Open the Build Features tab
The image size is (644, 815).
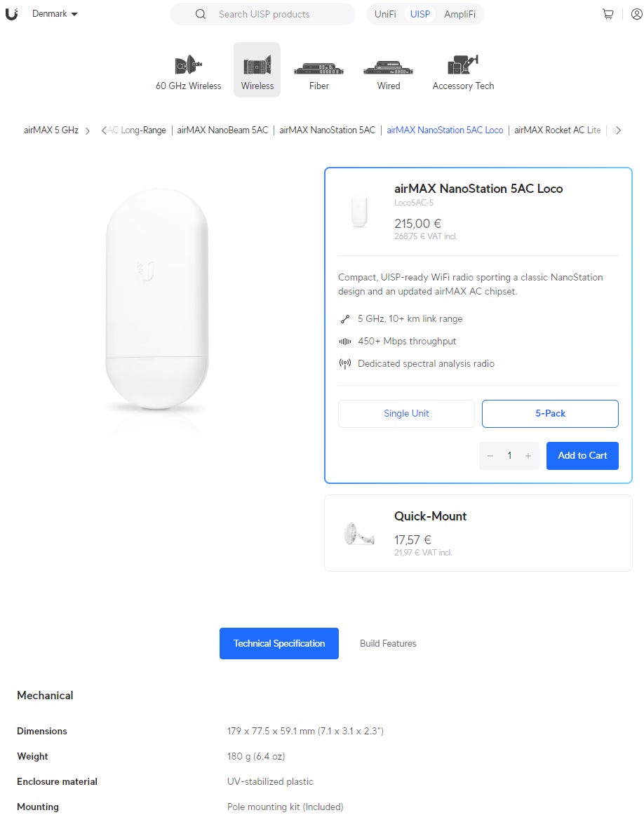point(388,643)
